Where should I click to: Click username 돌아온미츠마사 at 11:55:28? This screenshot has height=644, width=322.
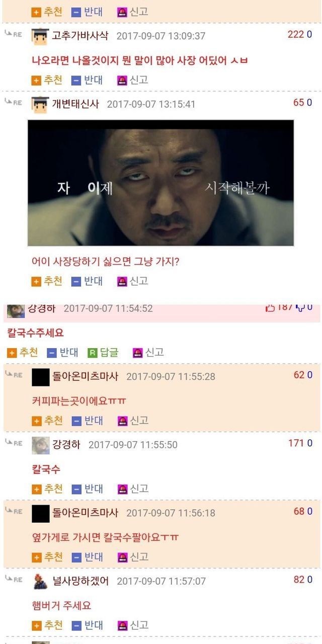point(86,376)
